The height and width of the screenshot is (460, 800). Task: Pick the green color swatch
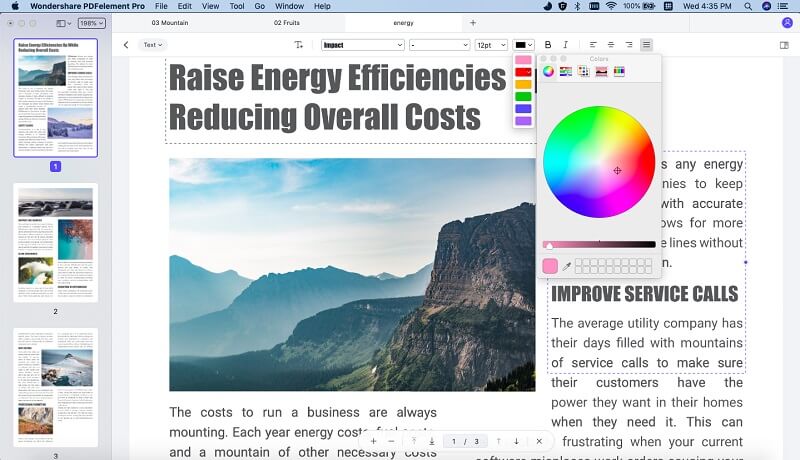click(523, 96)
